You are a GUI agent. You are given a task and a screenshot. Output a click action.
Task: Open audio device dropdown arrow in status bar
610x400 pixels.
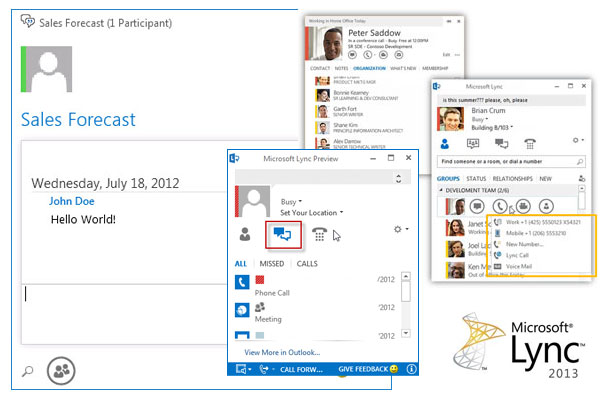tap(249, 369)
